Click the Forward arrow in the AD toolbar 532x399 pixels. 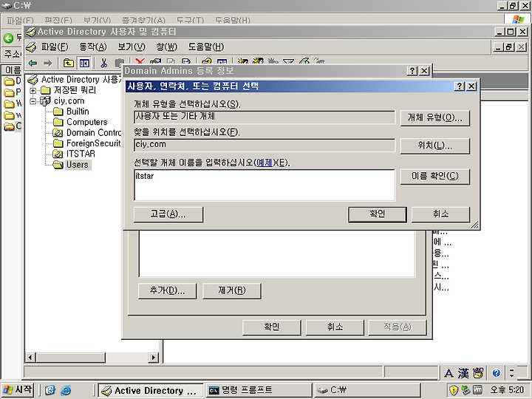pyautogui.click(x=48, y=63)
